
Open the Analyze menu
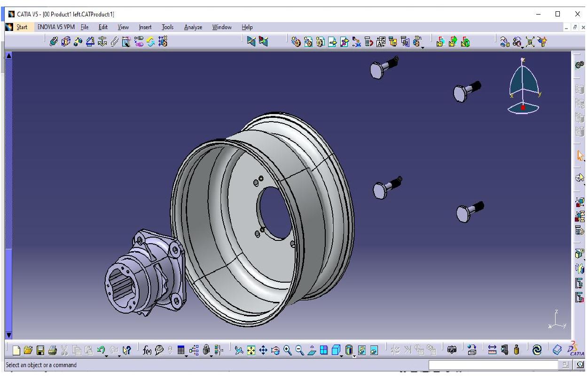(x=193, y=27)
